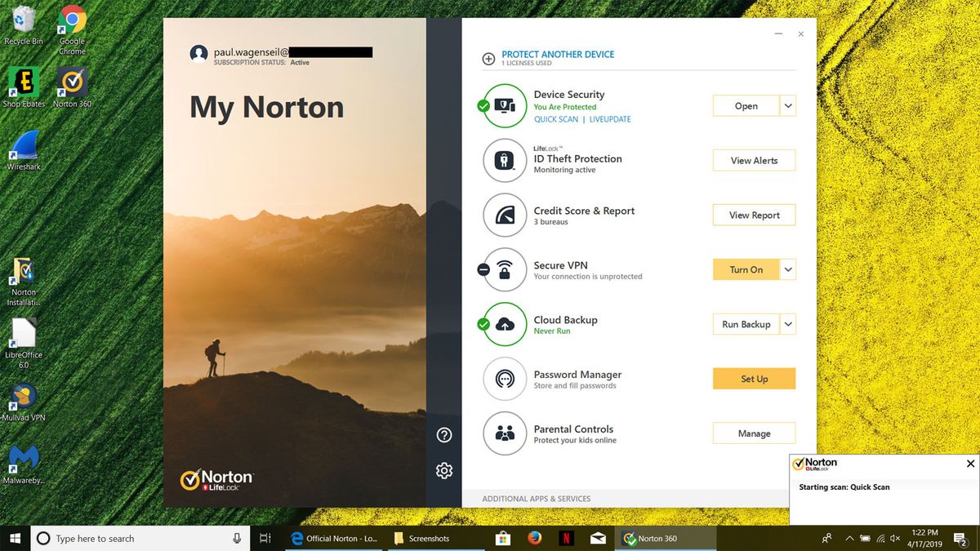Screen dimensions: 980x551
Task: Click the Secure VPN wifi lock icon
Action: [505, 270]
